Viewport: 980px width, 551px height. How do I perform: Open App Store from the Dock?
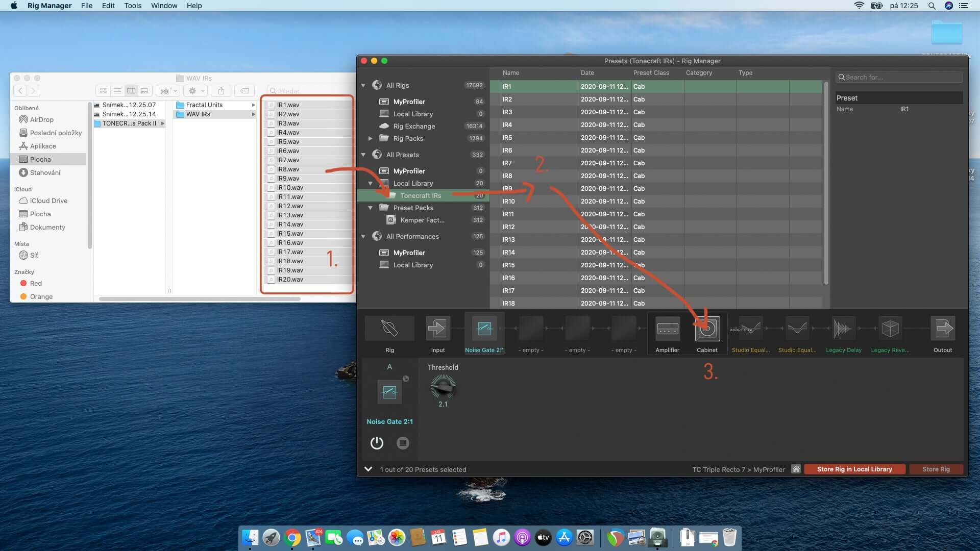point(564,537)
